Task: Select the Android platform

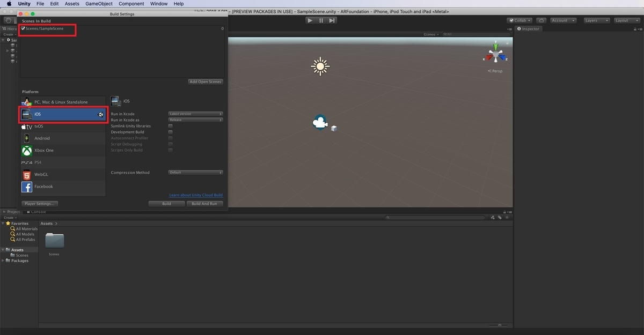Action: [x=63, y=138]
